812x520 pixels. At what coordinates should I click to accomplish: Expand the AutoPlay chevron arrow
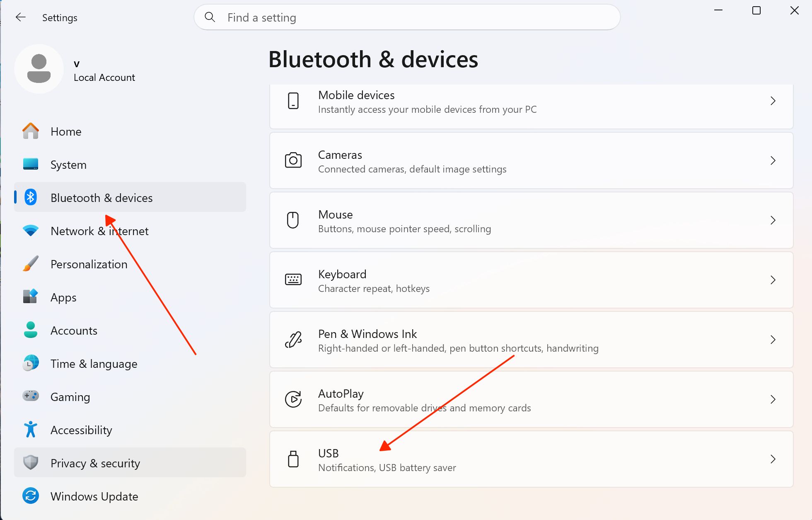(x=773, y=399)
